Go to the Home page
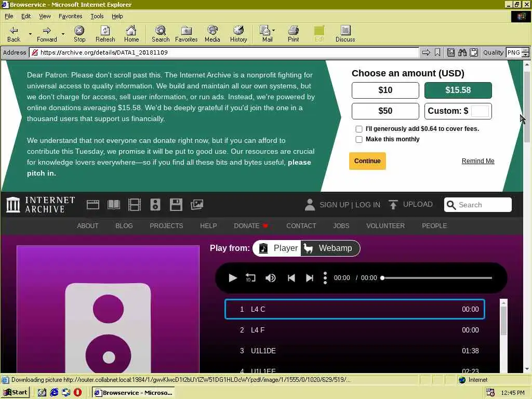The width and height of the screenshot is (532, 399). 131,34
